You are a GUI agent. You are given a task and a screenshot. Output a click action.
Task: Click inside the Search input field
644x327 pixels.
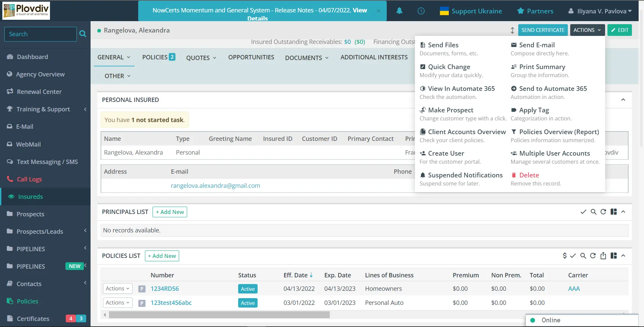coord(40,34)
